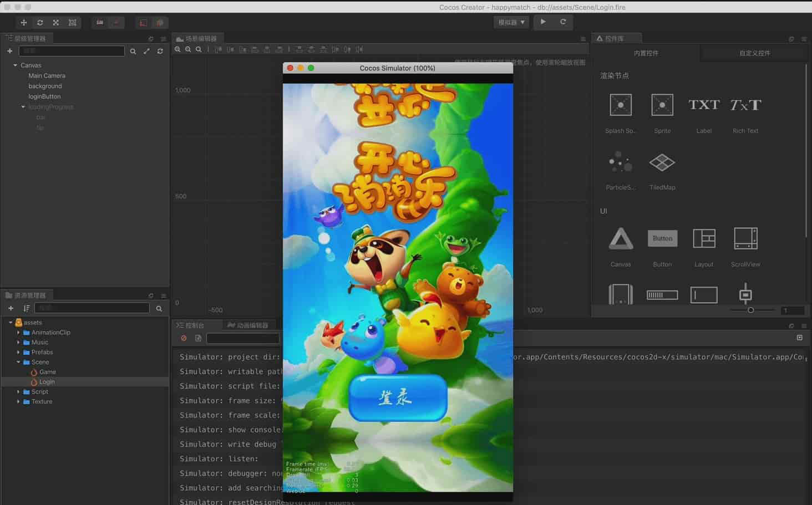The image size is (812, 505).
Task: Collapse the Canvas node in hierarchy
Action: 15,65
